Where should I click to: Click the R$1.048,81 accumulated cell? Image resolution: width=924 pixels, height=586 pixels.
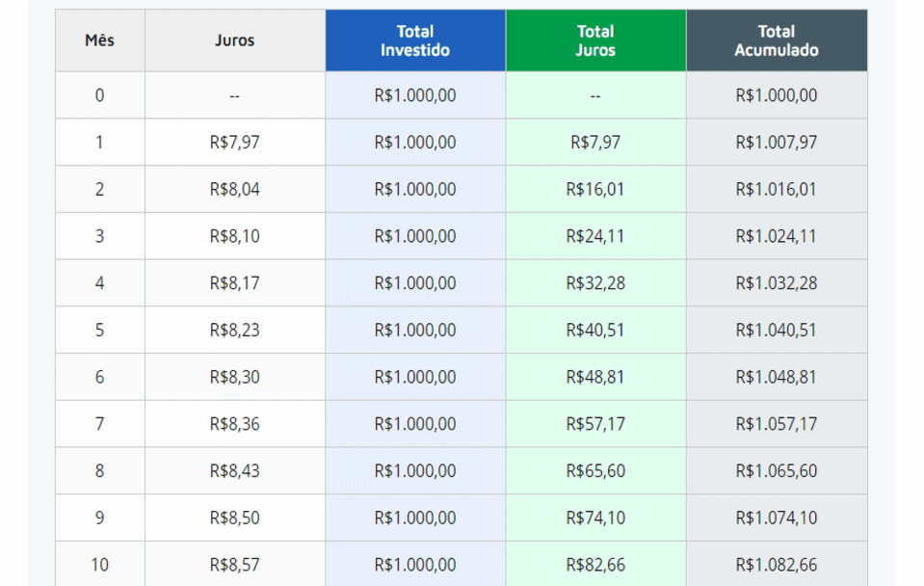[x=776, y=377]
